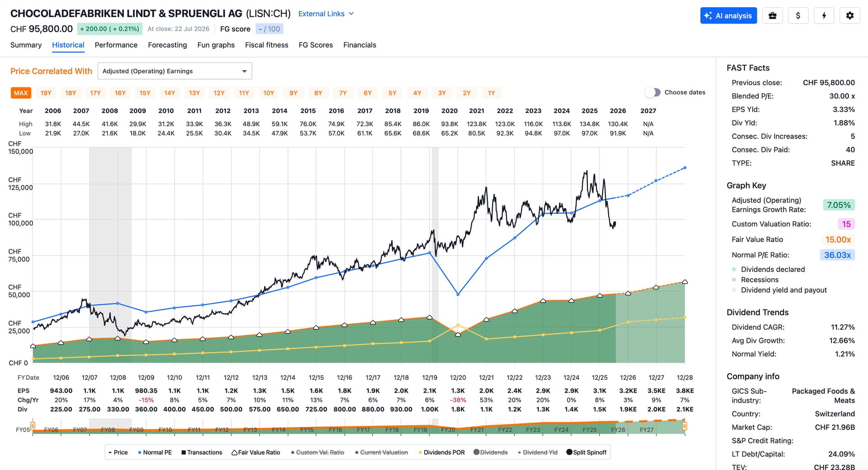Enable Current Valuation legend item
The height and width of the screenshot is (470, 868).
point(382,452)
